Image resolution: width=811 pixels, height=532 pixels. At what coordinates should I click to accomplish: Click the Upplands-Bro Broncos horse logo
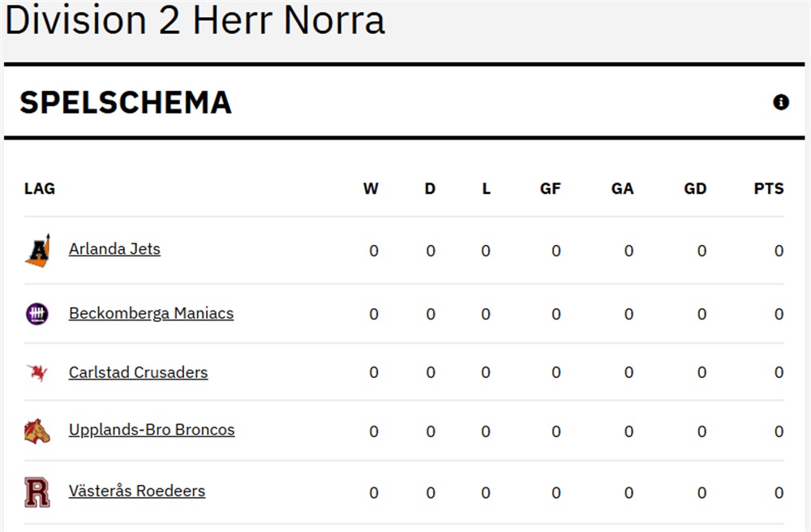click(37, 431)
